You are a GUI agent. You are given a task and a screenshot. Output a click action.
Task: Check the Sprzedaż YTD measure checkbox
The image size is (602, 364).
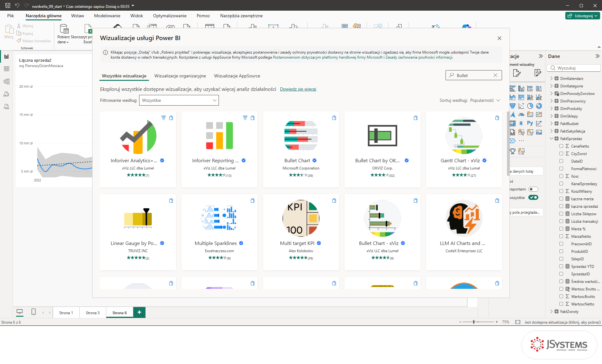pos(561,266)
